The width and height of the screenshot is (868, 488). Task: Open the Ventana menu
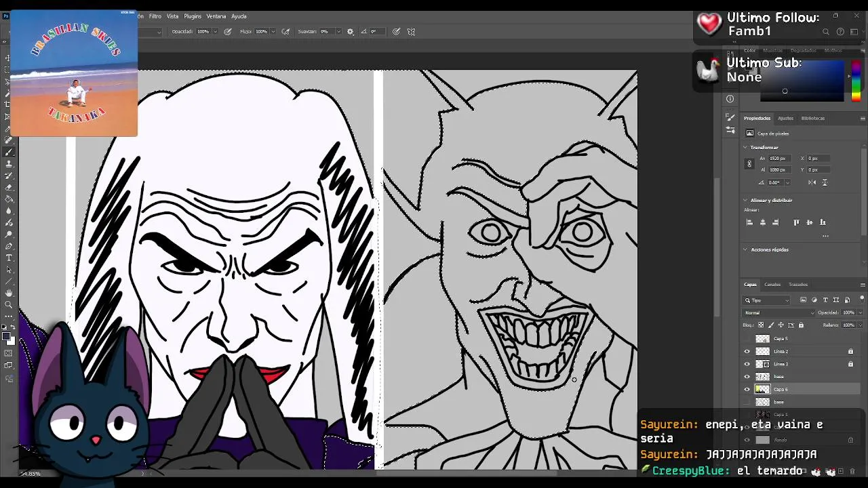pos(216,16)
